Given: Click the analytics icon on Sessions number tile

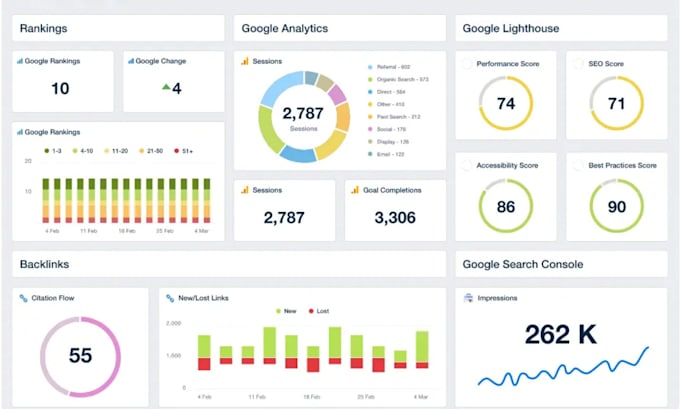Looking at the screenshot, I should [x=245, y=190].
